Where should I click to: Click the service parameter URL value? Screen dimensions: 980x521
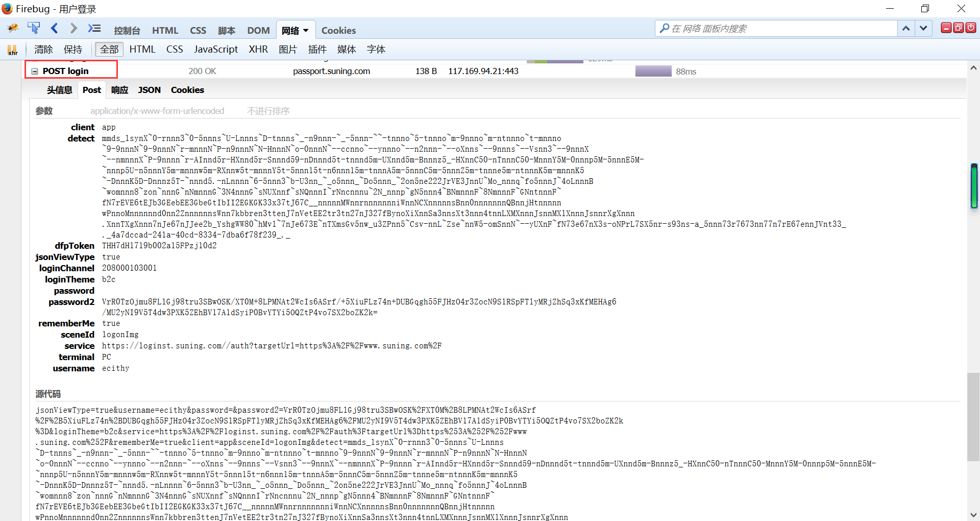(272, 346)
